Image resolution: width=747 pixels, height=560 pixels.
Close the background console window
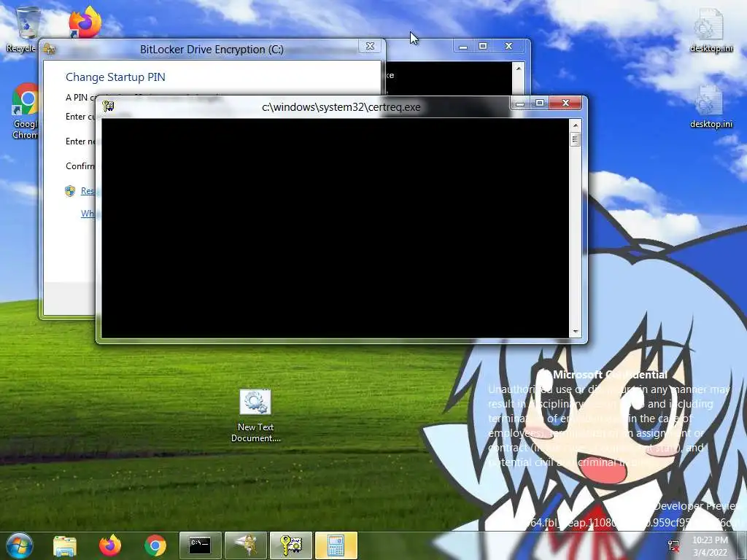point(508,46)
